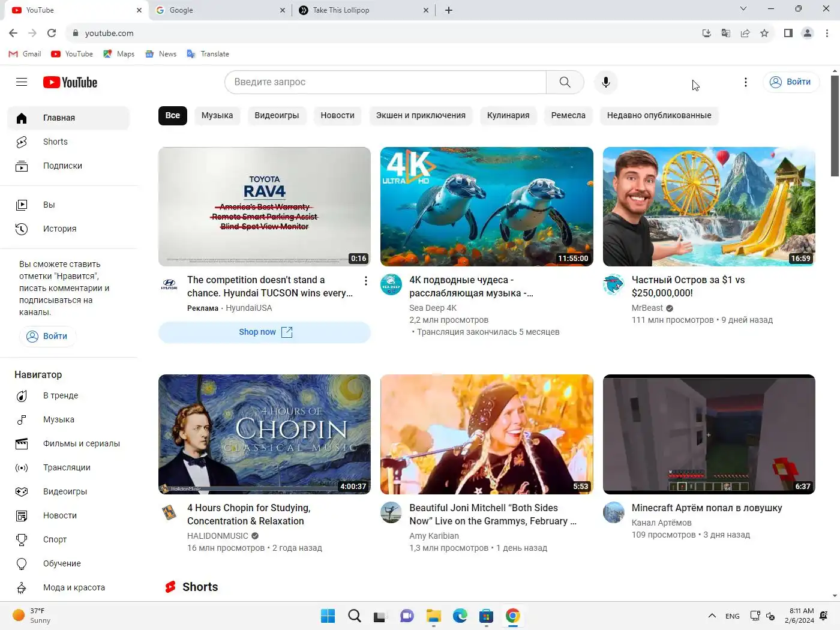840x630 pixels.
Task: Open Chrome tab search chevron
Action: click(x=743, y=9)
